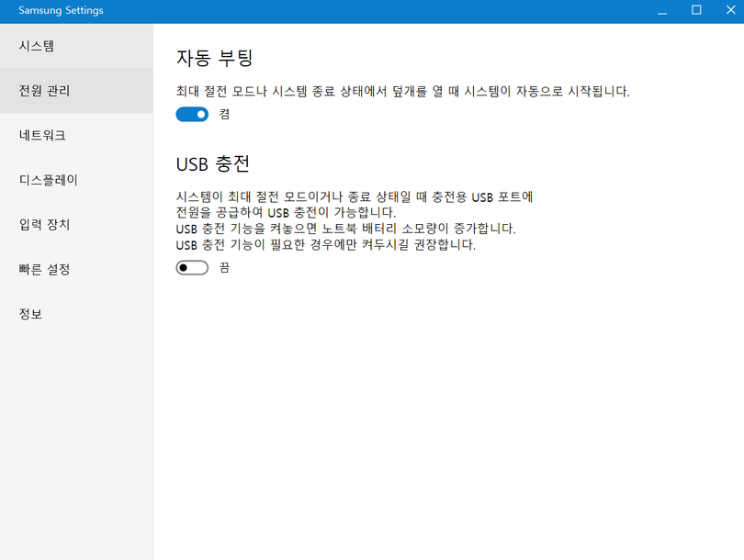The width and height of the screenshot is (744, 560).
Task: Show the 정보 page
Action: pos(76,313)
